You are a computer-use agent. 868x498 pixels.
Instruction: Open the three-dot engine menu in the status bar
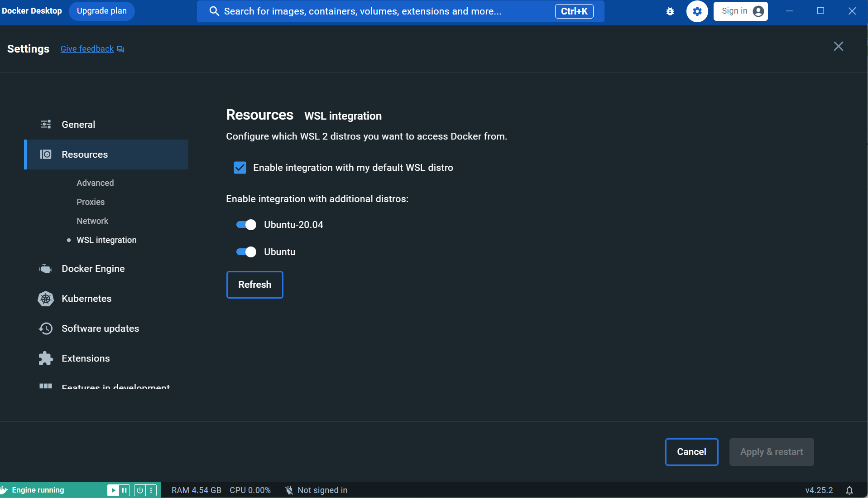point(151,490)
